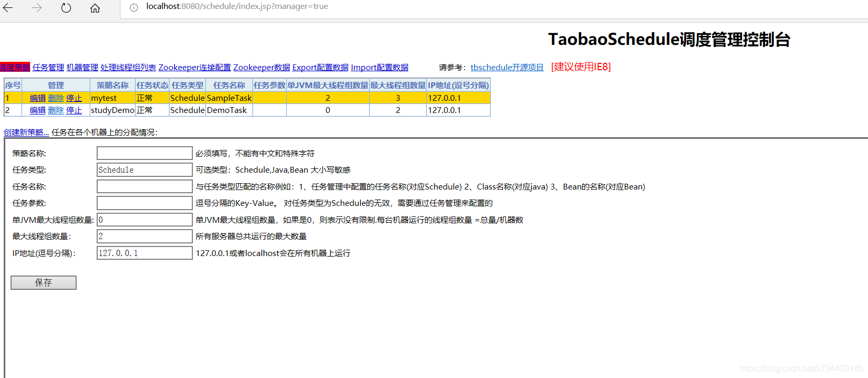Click Schedule type cell in studyDemo row
This screenshot has width=868, height=378.
pos(188,110)
